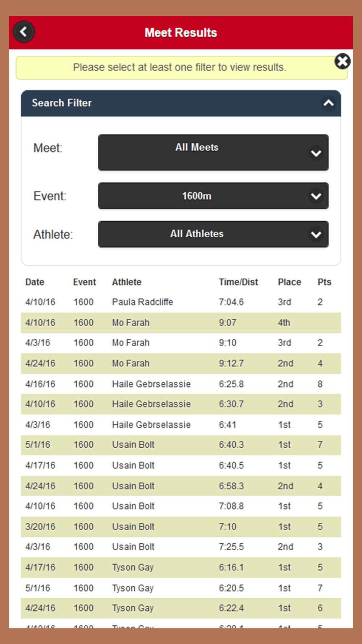Screen dimensions: 362x644
Task: Select Mo Farah's 9:12.7 result row
Action: pyautogui.click(x=181, y=363)
